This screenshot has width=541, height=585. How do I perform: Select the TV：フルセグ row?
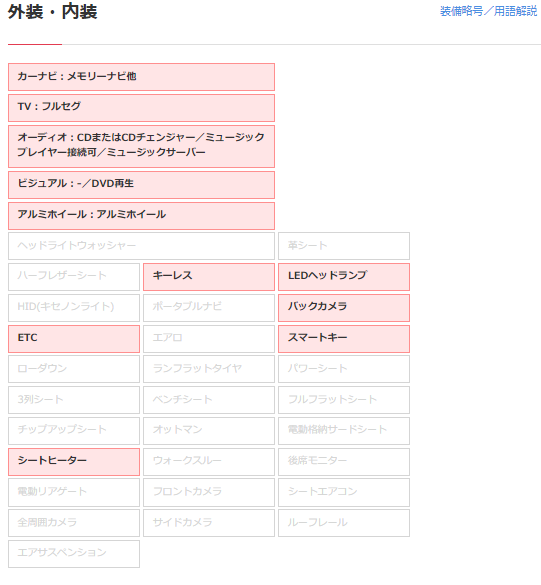(141, 108)
